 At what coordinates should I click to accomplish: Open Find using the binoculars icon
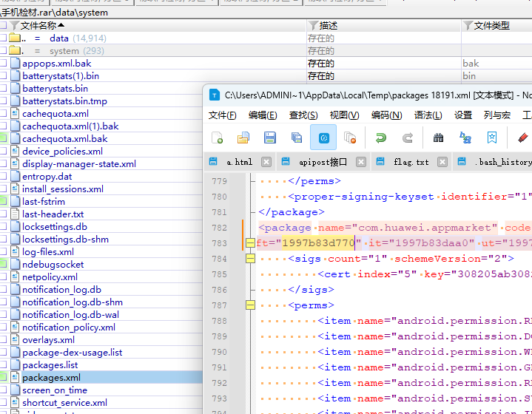click(x=438, y=138)
